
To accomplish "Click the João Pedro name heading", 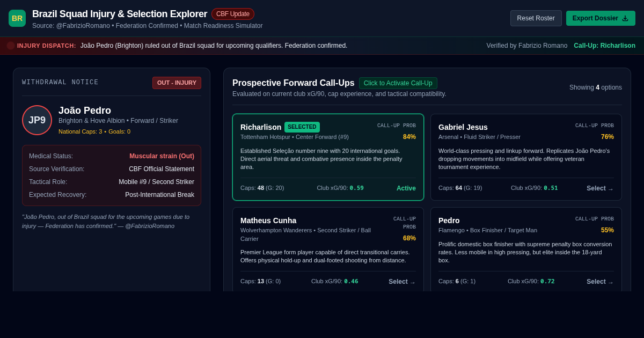I will [85, 111].
